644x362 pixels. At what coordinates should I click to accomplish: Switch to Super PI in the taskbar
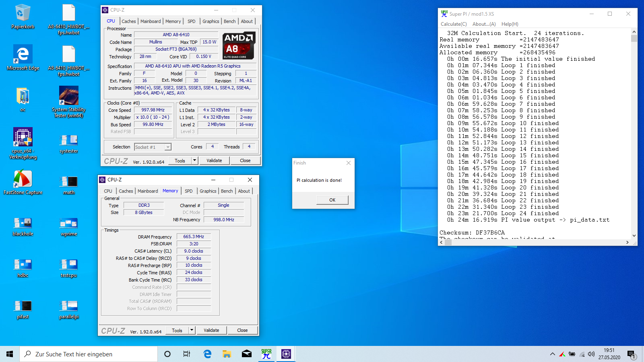pos(266,354)
